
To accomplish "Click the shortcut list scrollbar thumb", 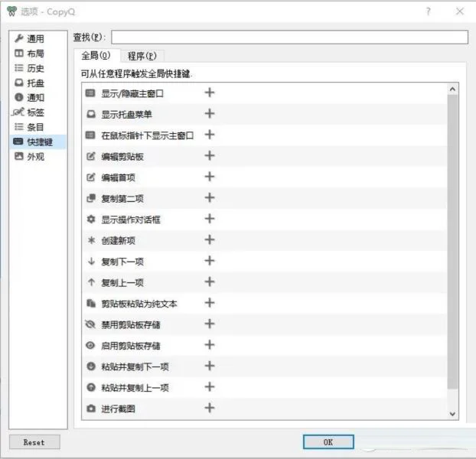I will [452, 242].
